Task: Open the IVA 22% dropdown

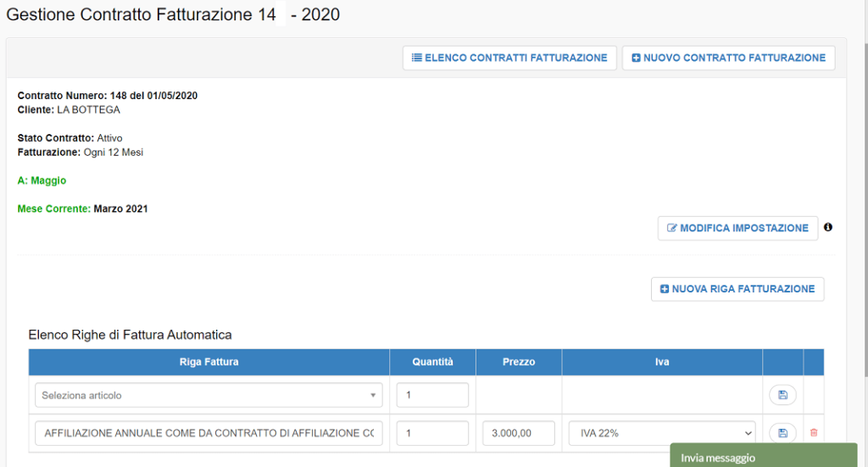Action: coord(661,433)
